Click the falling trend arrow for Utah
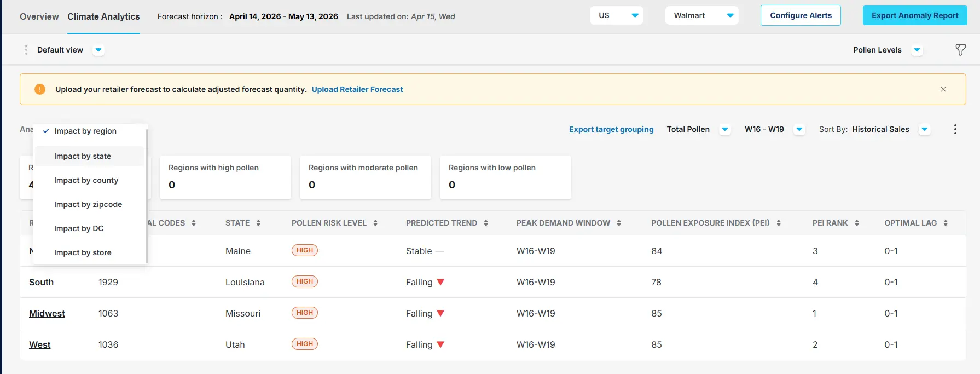 pos(440,344)
